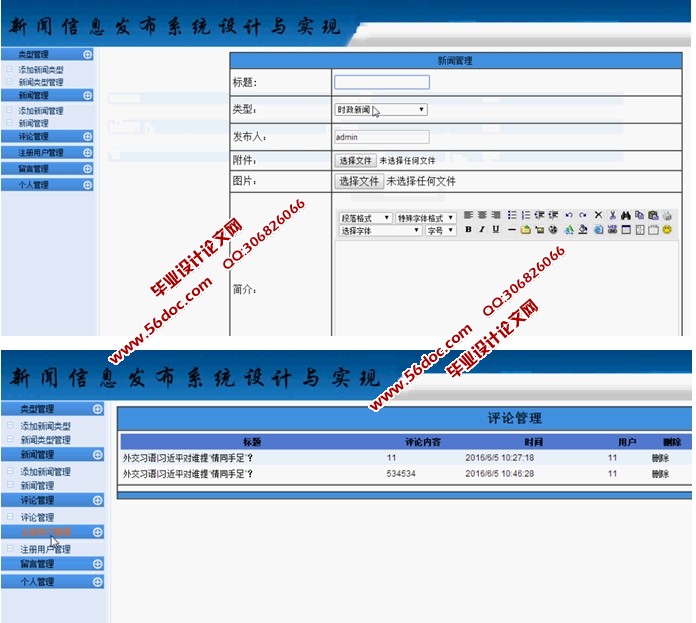Open the 评论管理 sub-item beside the small box icon
The width and height of the screenshot is (696, 623).
tap(37, 517)
